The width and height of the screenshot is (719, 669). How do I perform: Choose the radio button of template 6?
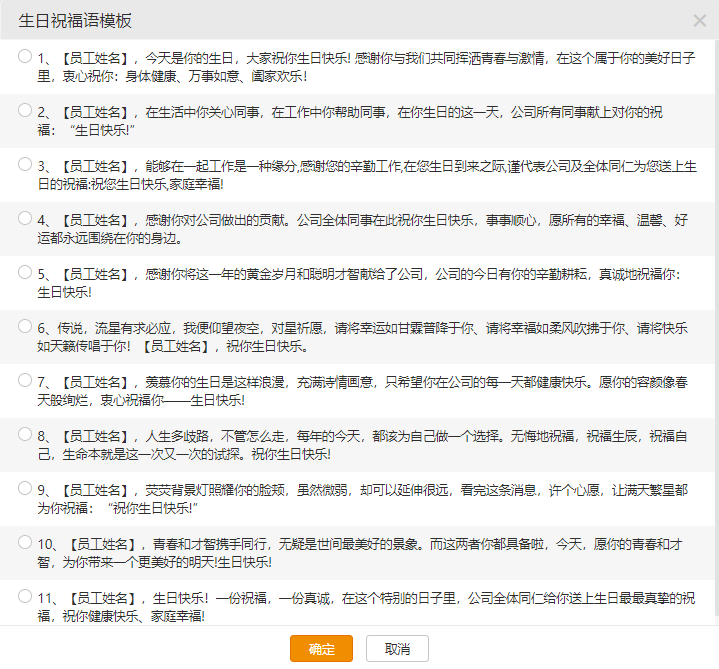click(24, 327)
